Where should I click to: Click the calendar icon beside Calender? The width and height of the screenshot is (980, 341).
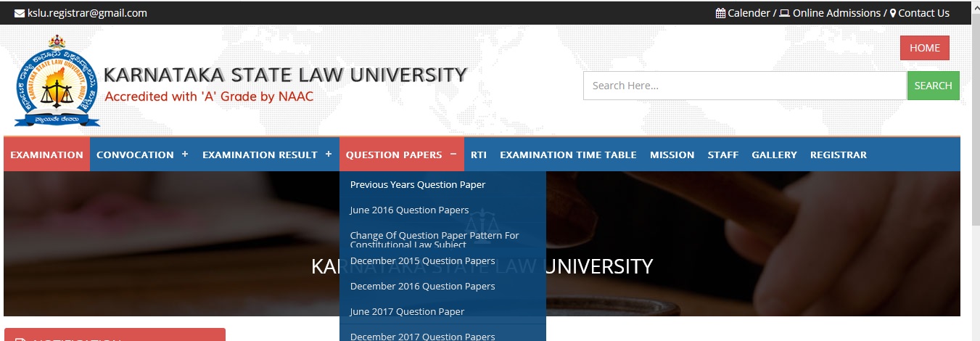720,13
